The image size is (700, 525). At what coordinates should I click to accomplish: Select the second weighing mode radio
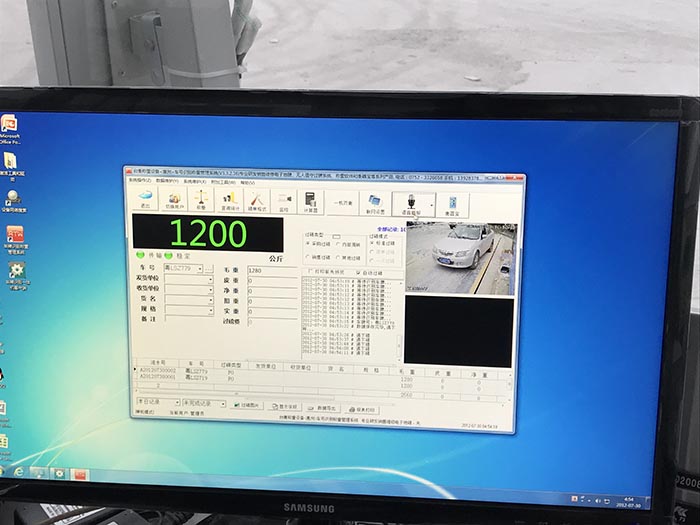(x=383, y=252)
